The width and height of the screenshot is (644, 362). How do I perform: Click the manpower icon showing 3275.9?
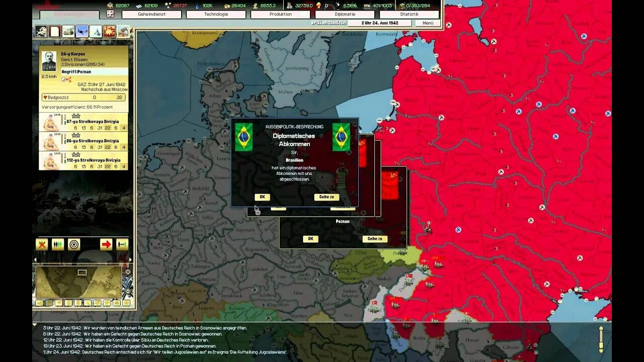[x=290, y=6]
